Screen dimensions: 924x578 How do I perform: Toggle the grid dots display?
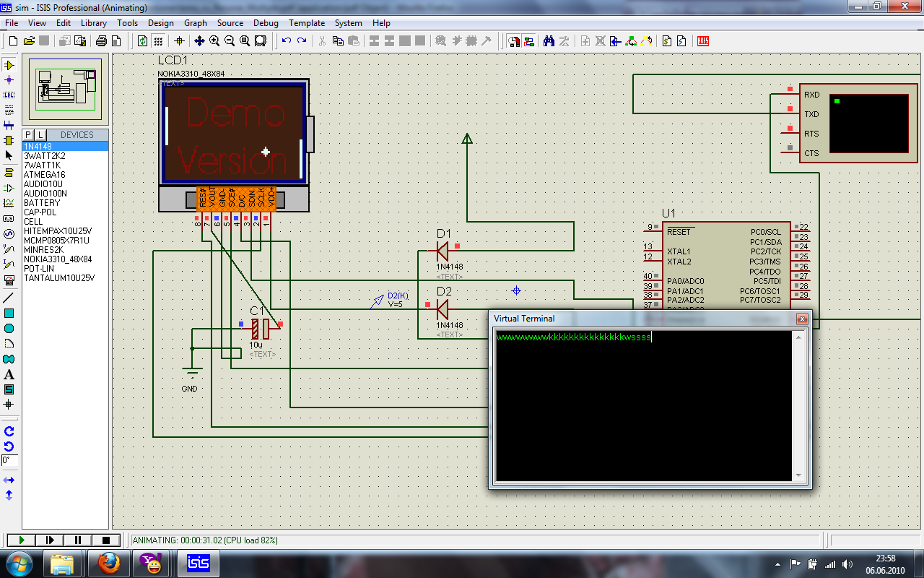158,41
